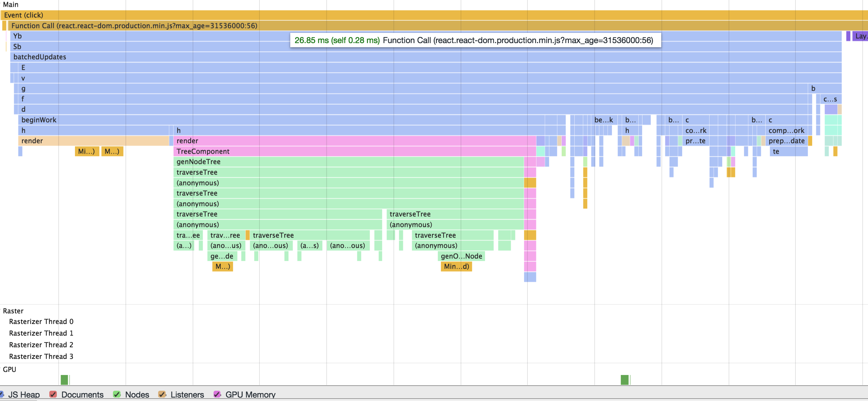Select the prep...date bar
Screen dimensions: 868x401
click(787, 141)
